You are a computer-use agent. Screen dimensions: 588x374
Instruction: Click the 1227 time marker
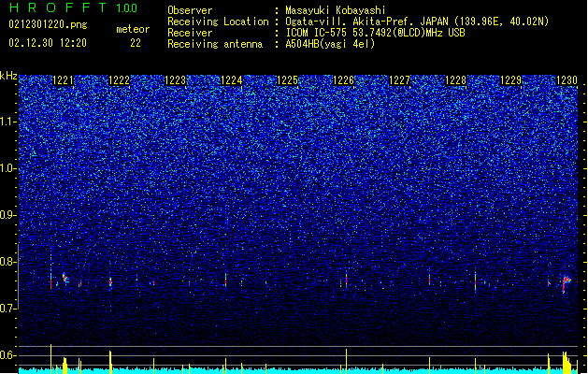[400, 80]
